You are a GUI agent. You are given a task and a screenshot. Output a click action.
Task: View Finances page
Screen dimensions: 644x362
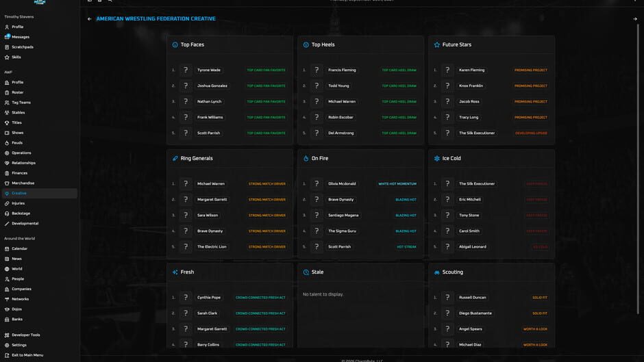[x=19, y=173]
